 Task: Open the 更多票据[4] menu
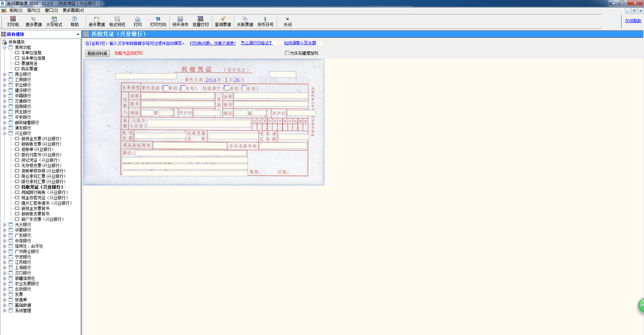(x=73, y=10)
